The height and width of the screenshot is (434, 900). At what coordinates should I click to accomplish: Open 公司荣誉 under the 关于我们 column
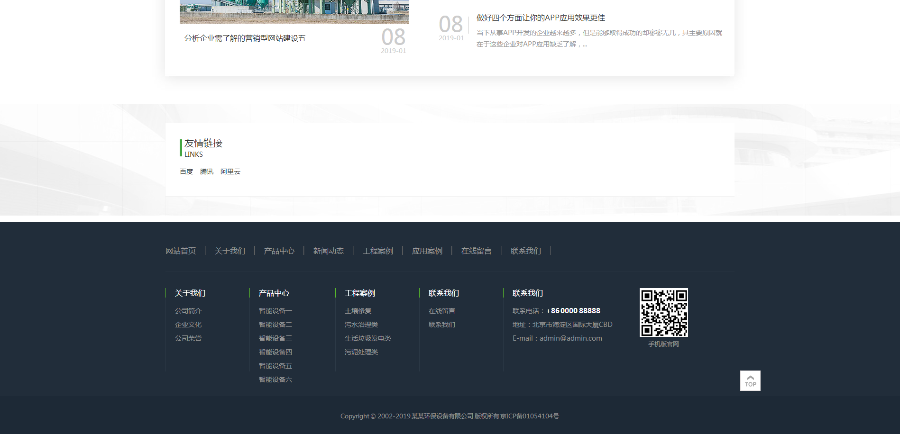point(188,338)
